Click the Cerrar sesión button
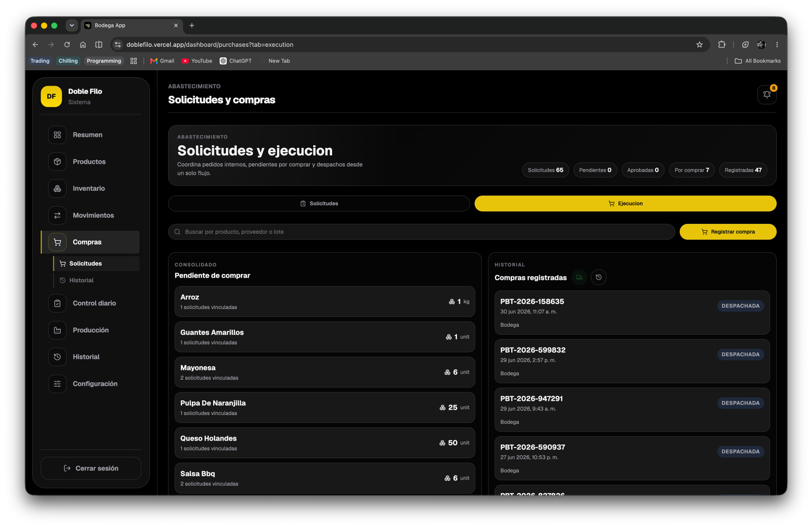The image size is (812, 528). [91, 468]
